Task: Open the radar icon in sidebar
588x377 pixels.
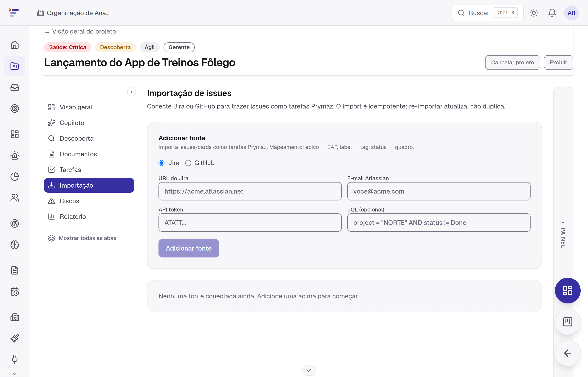Action: (15, 223)
